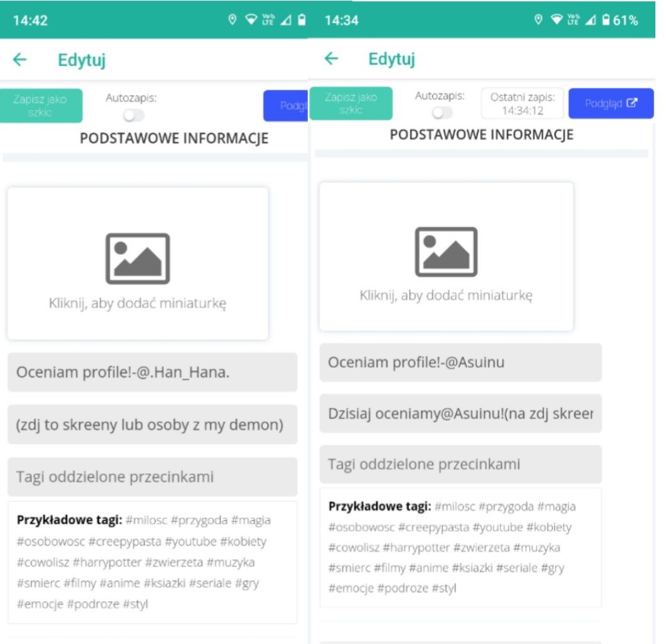
Task: Focus the title field containing @Asuinu
Action: (x=460, y=363)
